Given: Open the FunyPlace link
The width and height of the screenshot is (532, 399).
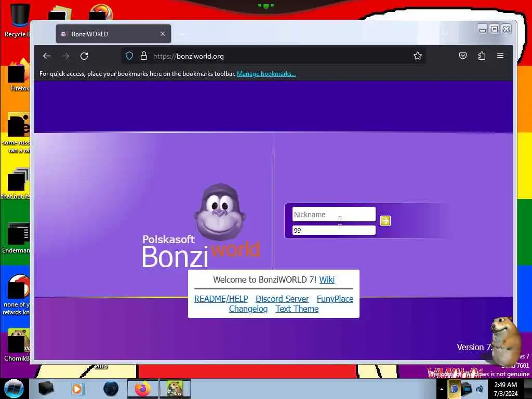Looking at the screenshot, I should click(x=335, y=299).
